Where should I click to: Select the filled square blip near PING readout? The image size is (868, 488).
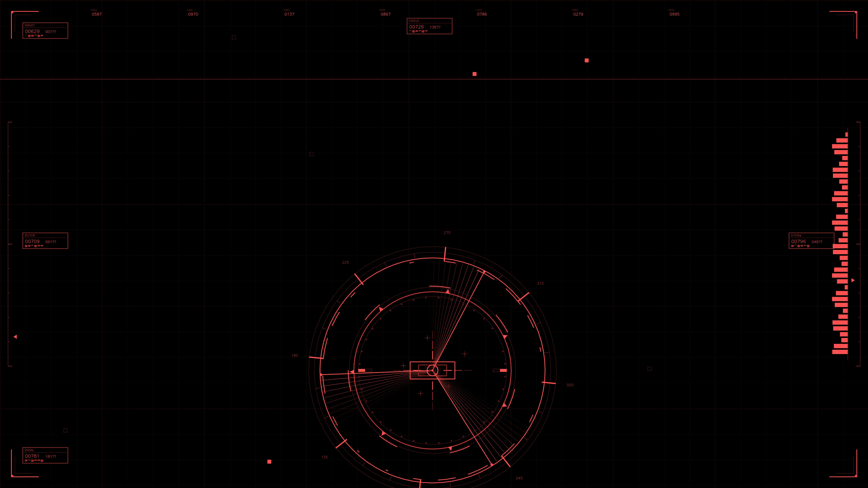[587, 61]
